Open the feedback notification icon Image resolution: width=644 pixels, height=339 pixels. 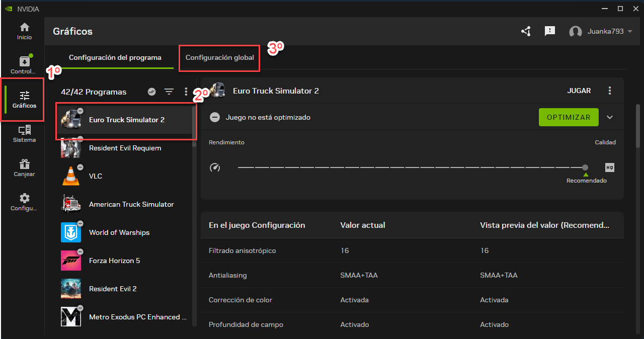[x=550, y=31]
